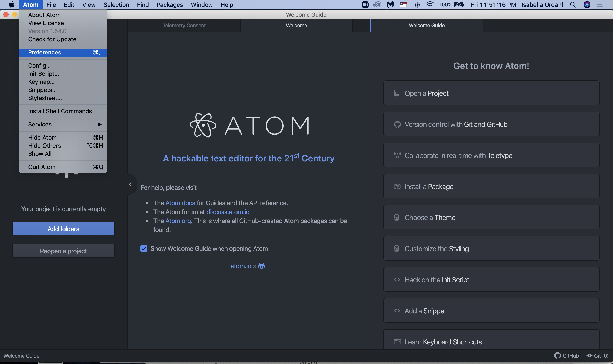
Task: Open the Git (0) status bar item
Action: (597, 356)
